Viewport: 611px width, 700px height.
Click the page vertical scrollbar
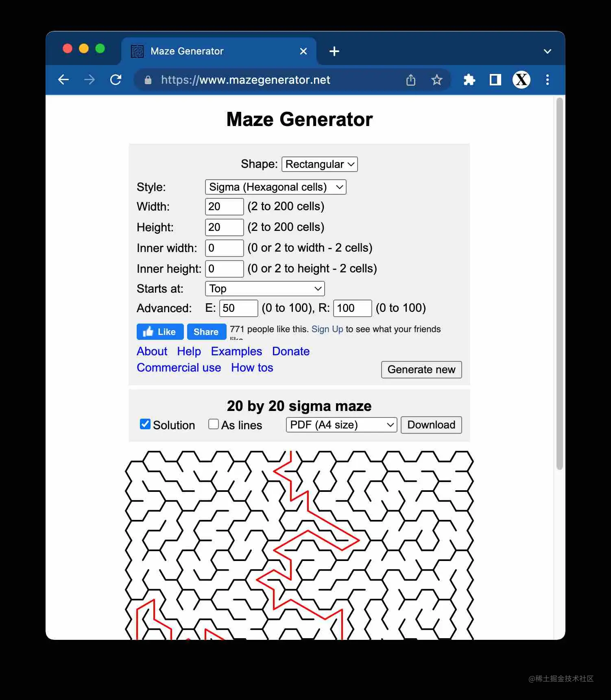[560, 284]
